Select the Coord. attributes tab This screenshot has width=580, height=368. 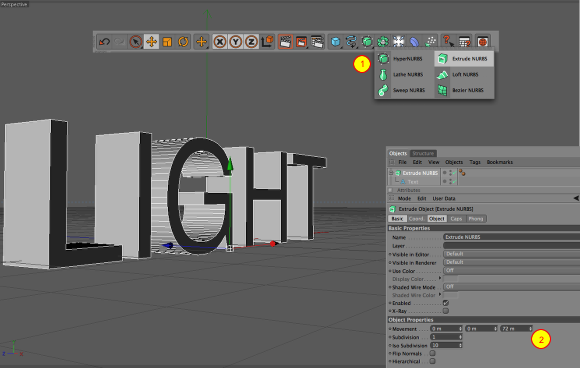[x=417, y=219]
